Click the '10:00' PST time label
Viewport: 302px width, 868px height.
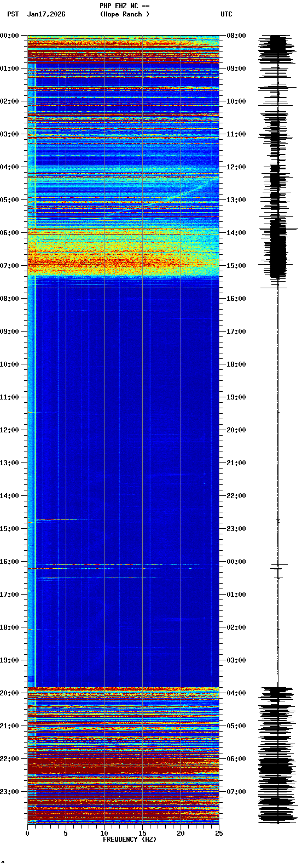(10, 364)
